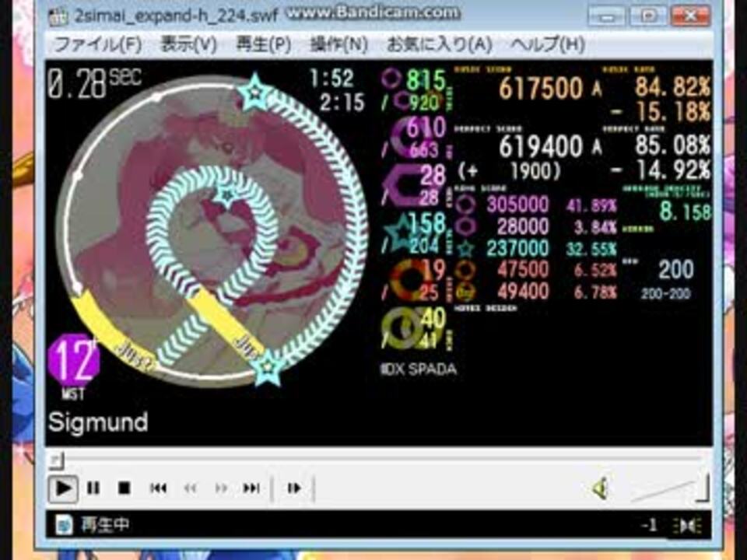Screen dimensions: 747x560
Task: Mute audio using the speaker icon
Action: coord(600,488)
